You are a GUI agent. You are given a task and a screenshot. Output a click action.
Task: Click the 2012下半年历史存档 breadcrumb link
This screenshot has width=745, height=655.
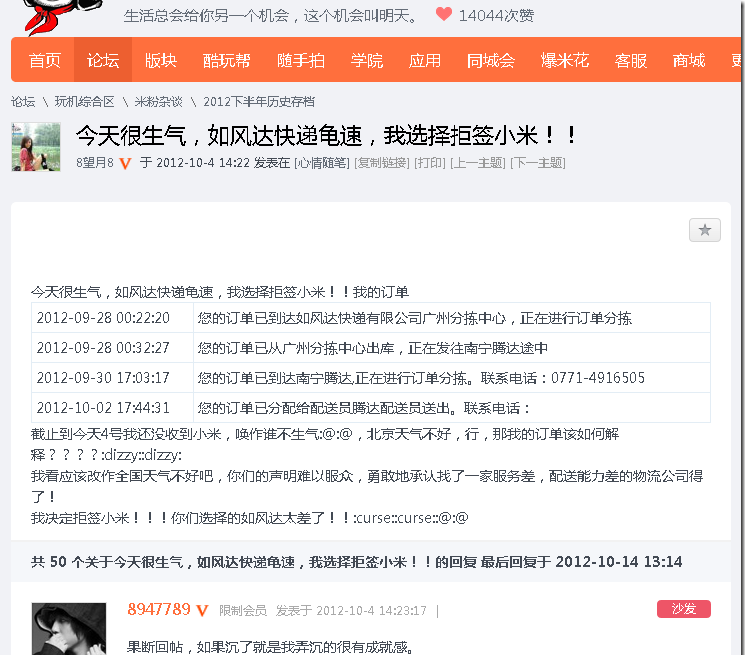tap(258, 102)
